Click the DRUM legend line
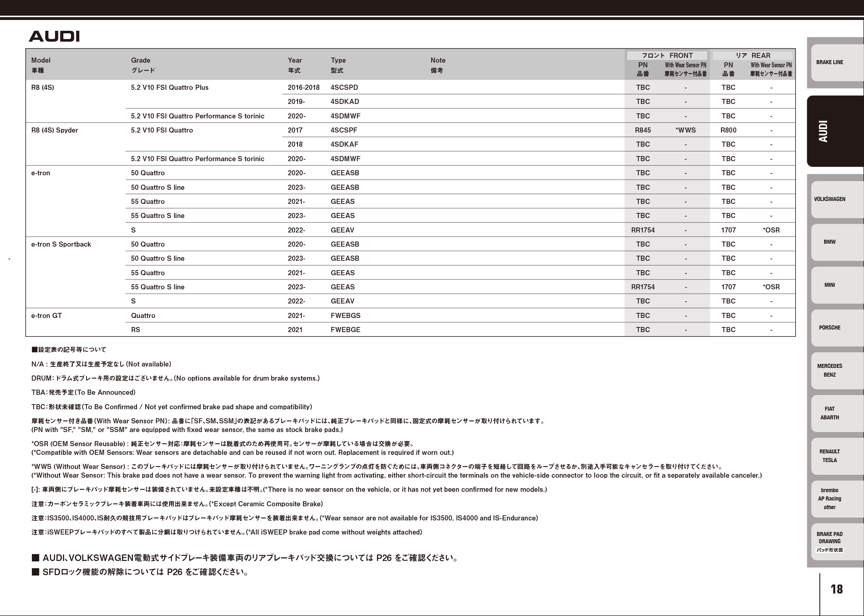 [176, 378]
